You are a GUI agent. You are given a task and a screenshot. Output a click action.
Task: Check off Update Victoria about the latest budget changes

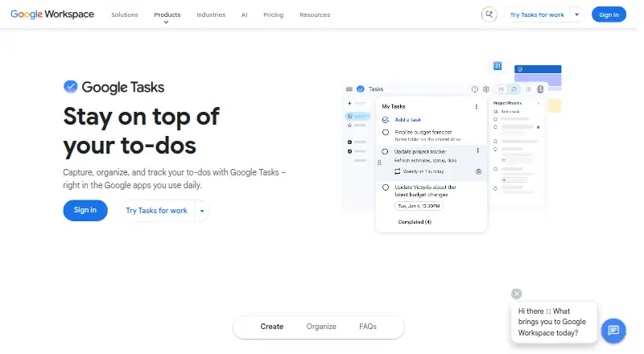pyautogui.click(x=386, y=187)
